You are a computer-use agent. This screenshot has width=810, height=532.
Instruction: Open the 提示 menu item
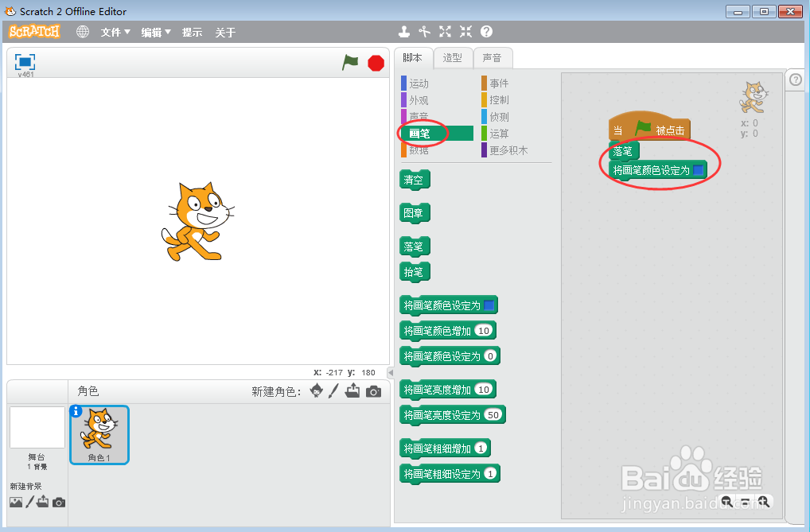[x=193, y=33]
